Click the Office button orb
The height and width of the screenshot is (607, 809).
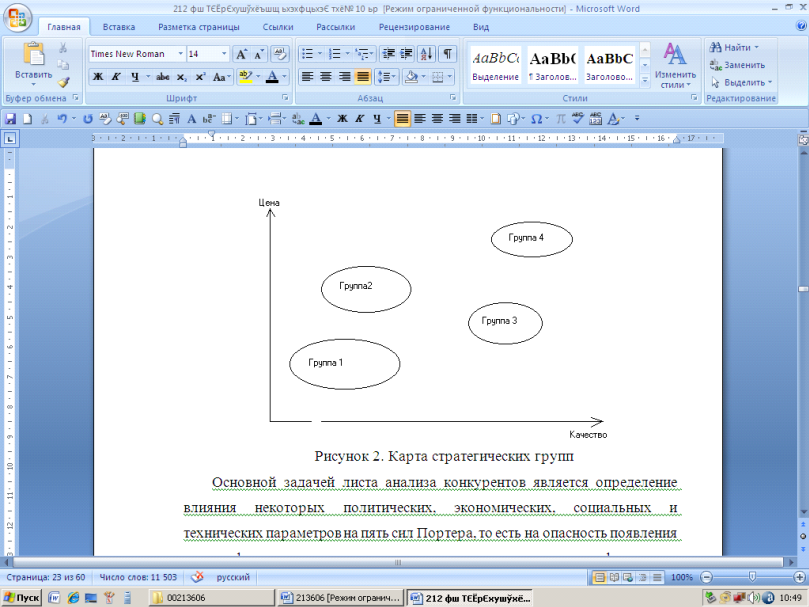(17, 18)
